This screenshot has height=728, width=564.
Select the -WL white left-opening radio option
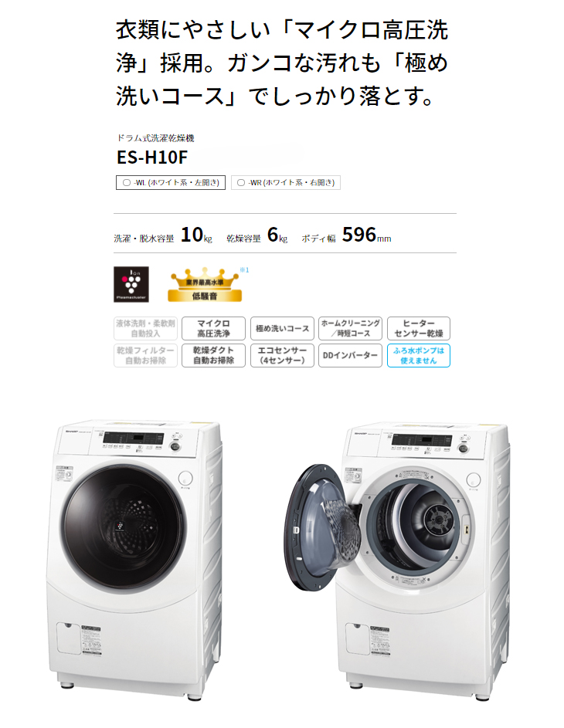pyautogui.click(x=171, y=182)
